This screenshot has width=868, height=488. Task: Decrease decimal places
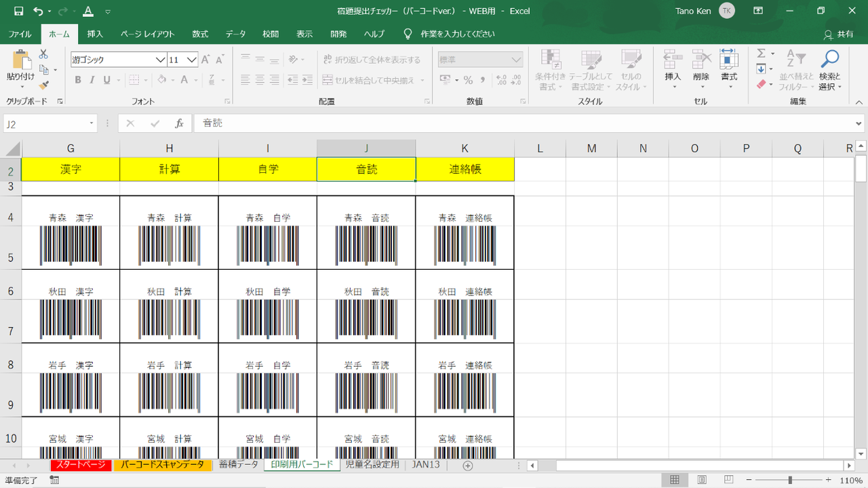[x=517, y=80]
